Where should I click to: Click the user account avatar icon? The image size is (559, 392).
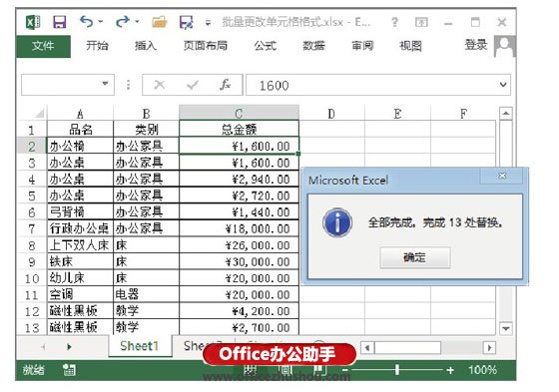coord(505,46)
